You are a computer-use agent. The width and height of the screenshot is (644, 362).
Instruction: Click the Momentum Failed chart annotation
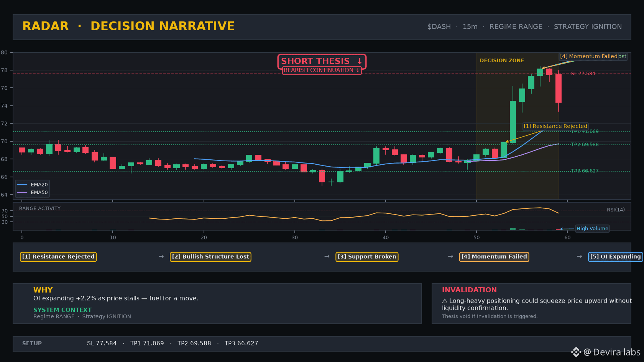[x=589, y=56]
